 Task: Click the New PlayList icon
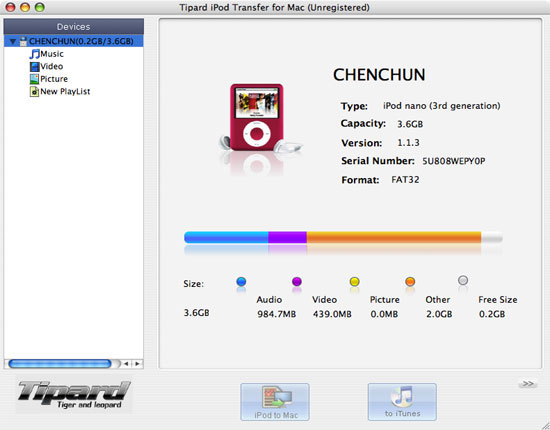pyautogui.click(x=34, y=92)
